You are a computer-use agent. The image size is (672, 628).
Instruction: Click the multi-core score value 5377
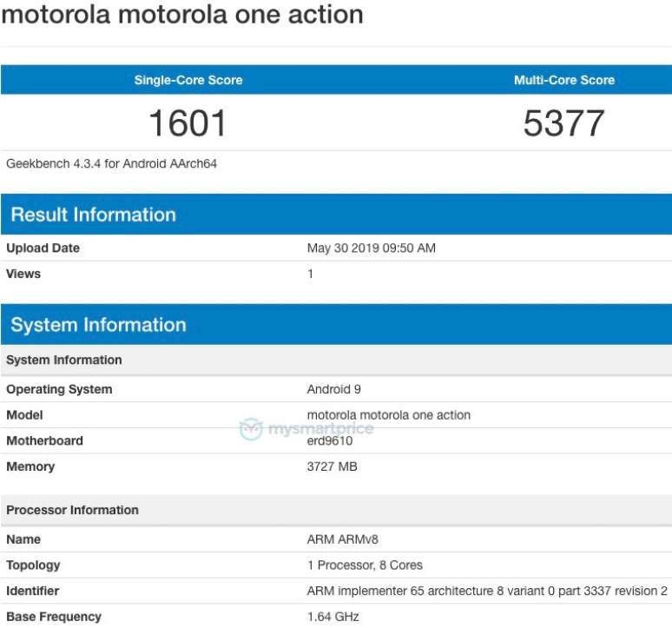point(563,123)
